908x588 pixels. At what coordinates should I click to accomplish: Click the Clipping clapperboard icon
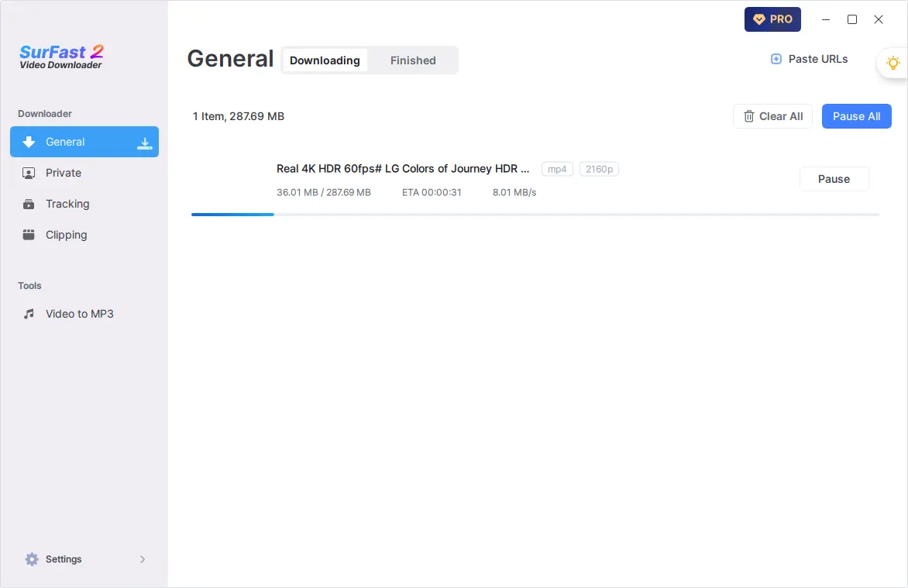(x=29, y=235)
